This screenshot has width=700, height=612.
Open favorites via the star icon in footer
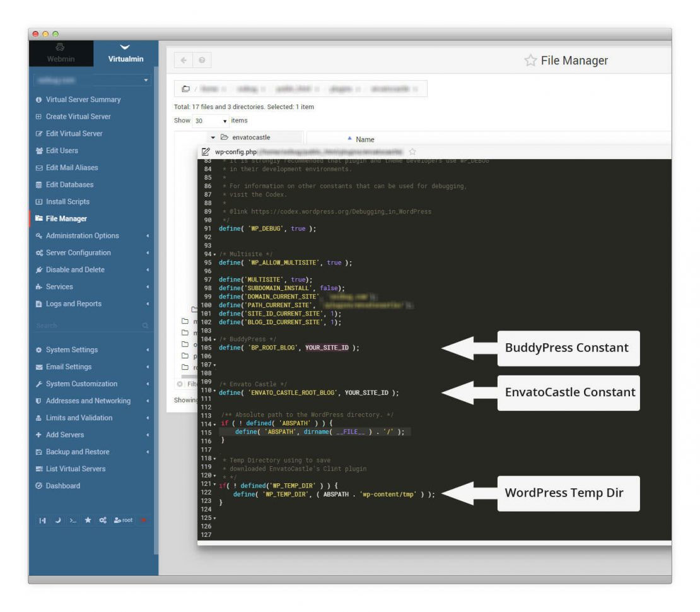(x=87, y=521)
